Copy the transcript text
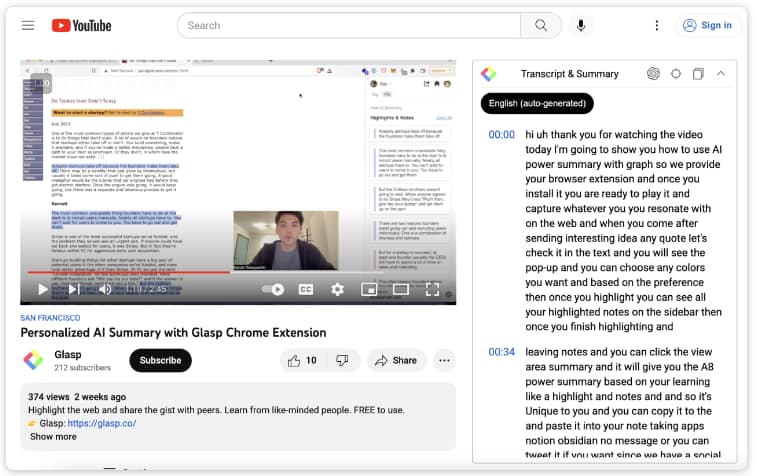This screenshot has width=757, height=476. click(x=698, y=73)
